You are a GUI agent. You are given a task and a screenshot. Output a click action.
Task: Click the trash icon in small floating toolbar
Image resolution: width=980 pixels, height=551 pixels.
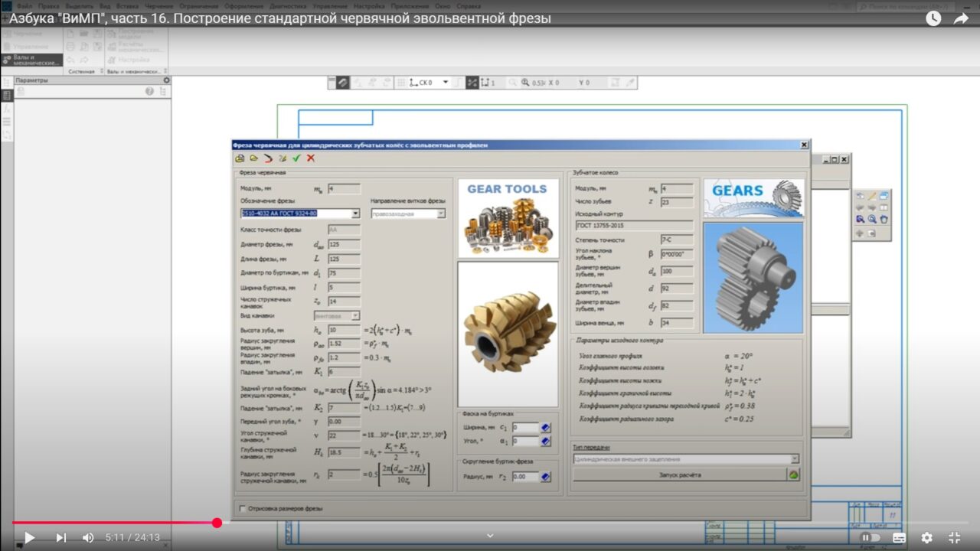pos(884,220)
